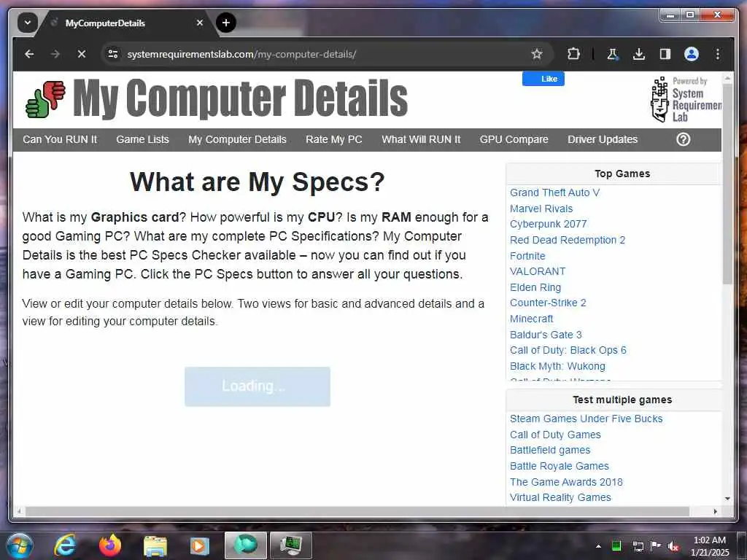
Task: Open the downloads icon in the toolbar
Action: coord(639,54)
